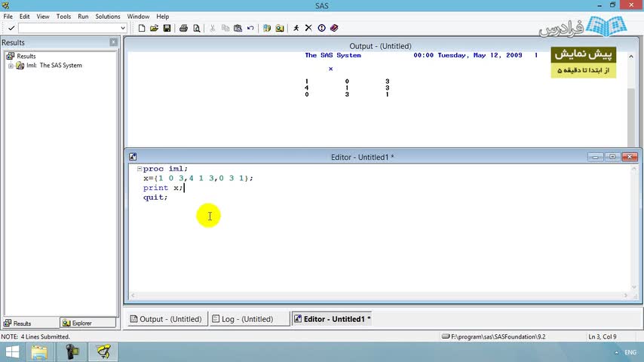Click the New Library toolbar icon
This screenshot has width=644, height=362.
[267, 28]
